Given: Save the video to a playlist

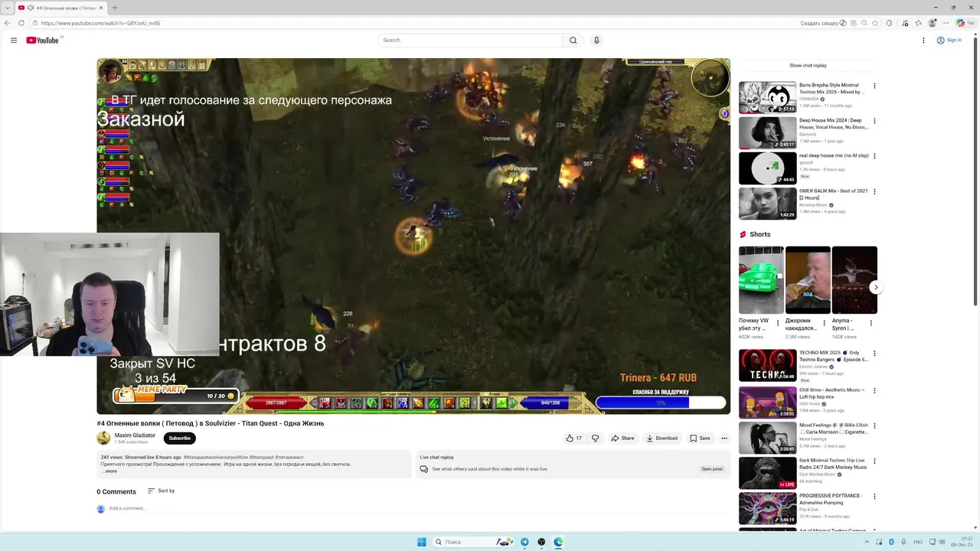Looking at the screenshot, I should click(x=700, y=438).
